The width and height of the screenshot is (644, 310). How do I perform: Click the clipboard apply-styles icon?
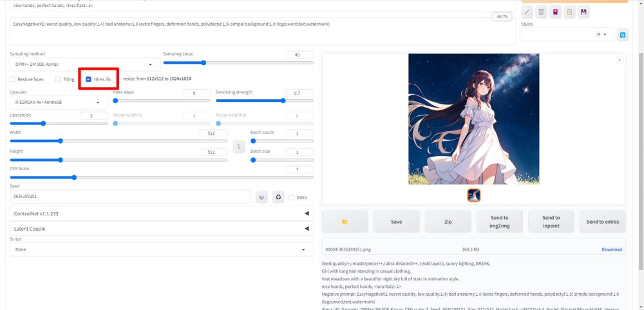coord(570,12)
